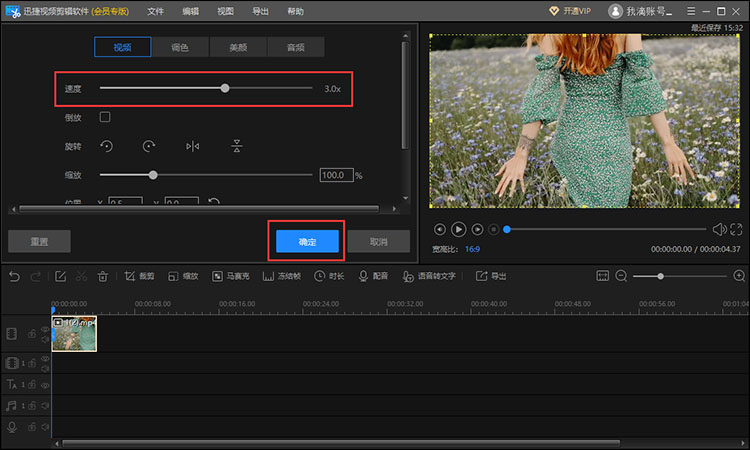The width and height of the screenshot is (750, 450).
Task: Click the timeline horizontal scrollbar
Action: coord(341,443)
